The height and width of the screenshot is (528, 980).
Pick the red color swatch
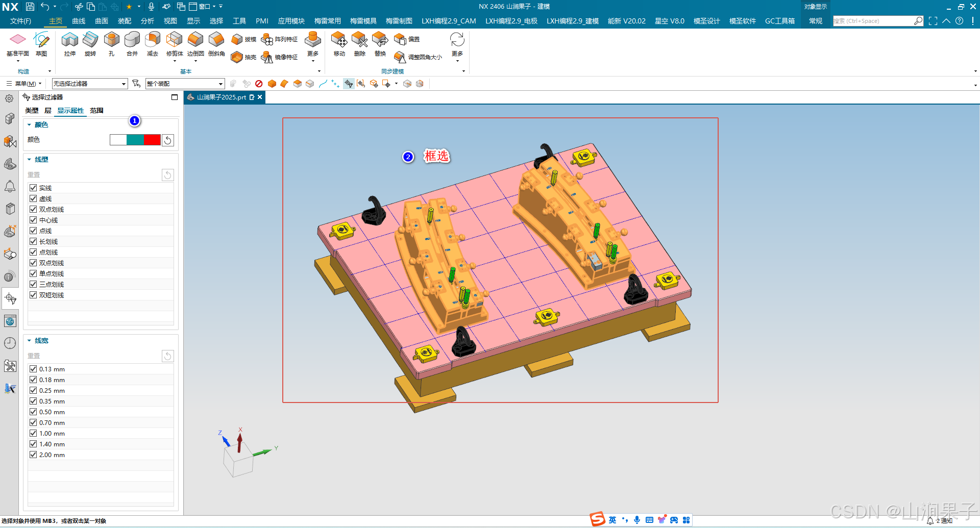(x=152, y=140)
